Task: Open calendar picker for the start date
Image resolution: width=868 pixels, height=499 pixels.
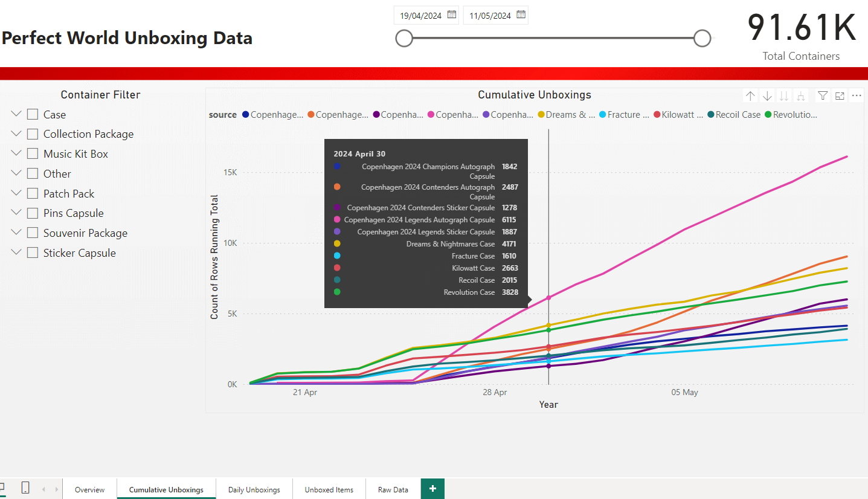Action: click(x=452, y=15)
